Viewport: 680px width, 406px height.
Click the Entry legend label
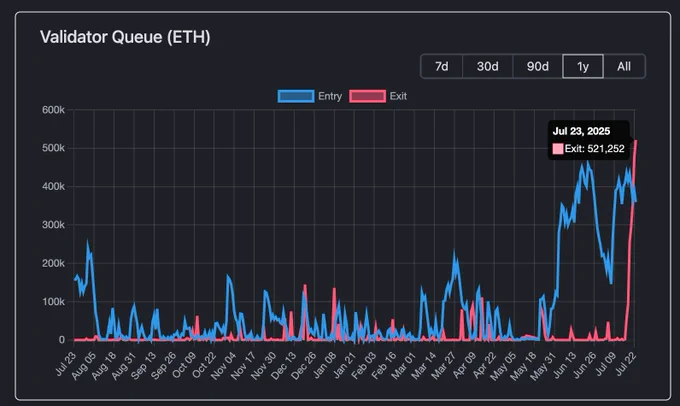click(330, 96)
